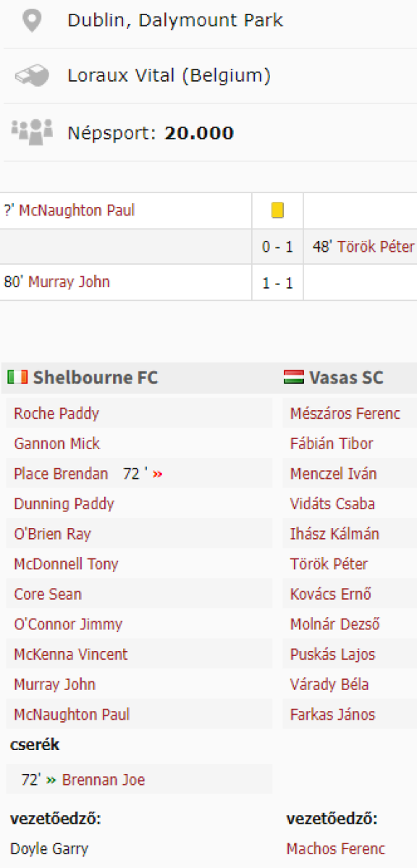This screenshot has height=868, width=417.
Task: Click the location pin icon beside Dalymount Park
Action: click(31, 20)
